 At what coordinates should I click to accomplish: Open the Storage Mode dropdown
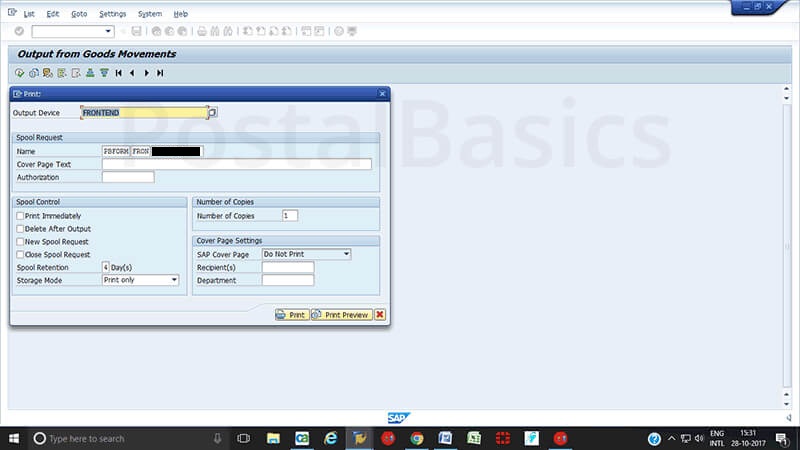[x=173, y=280]
